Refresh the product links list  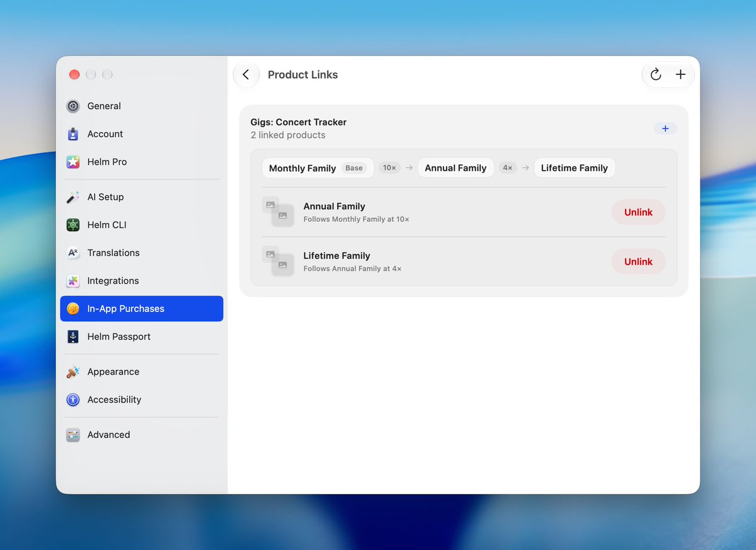pos(656,74)
